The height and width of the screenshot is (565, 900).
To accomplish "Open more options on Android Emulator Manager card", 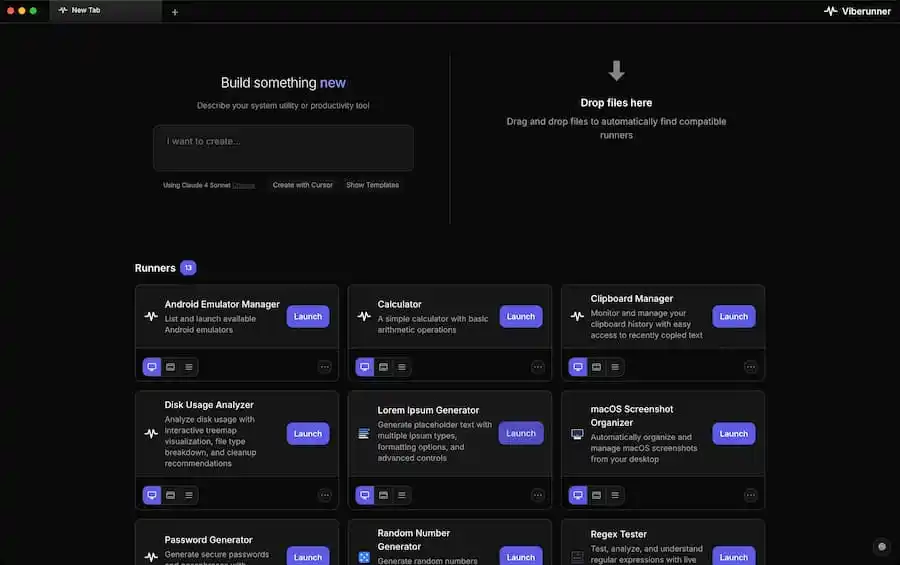I will (x=325, y=367).
